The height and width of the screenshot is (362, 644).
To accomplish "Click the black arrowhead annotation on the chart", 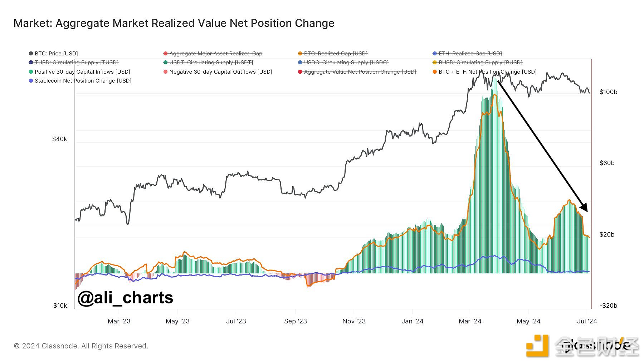I will click(584, 207).
